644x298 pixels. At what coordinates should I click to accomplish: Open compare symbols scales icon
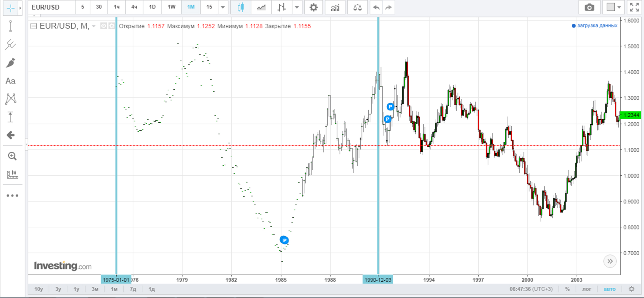(358, 7)
